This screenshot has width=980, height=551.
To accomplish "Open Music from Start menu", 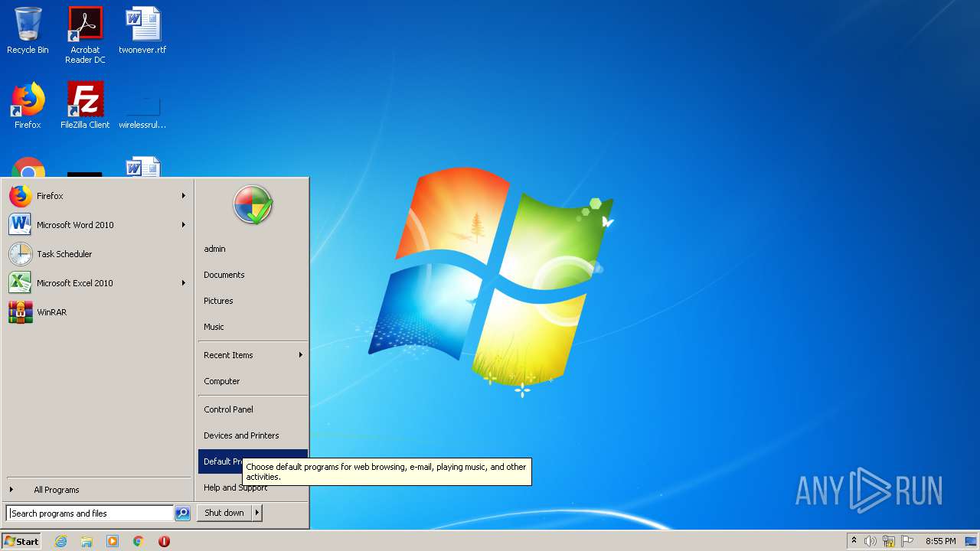I will (253, 327).
